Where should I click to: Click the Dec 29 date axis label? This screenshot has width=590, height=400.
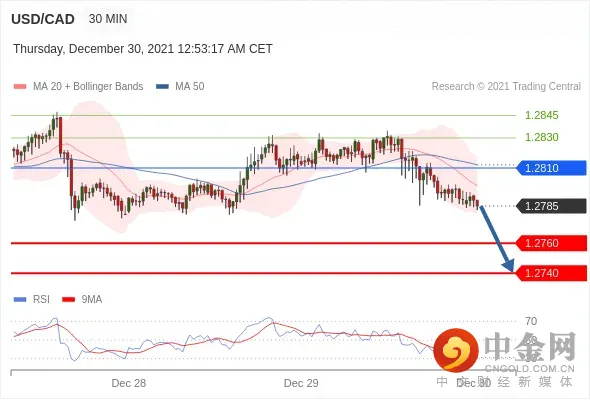(x=301, y=383)
